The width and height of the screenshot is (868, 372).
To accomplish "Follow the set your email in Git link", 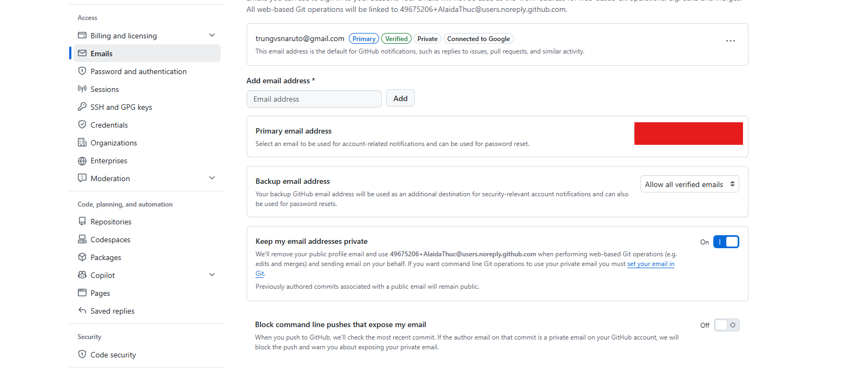I will (x=651, y=264).
